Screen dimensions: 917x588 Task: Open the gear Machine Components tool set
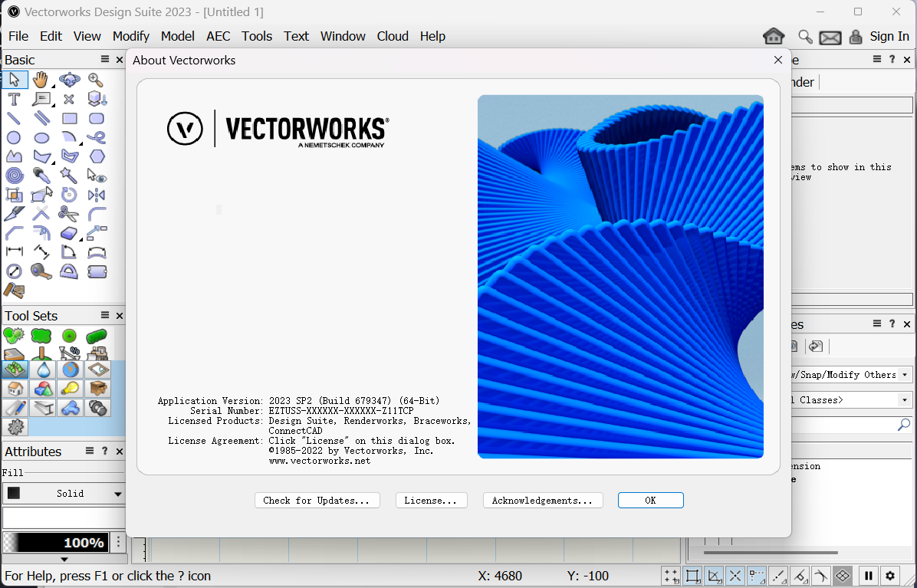click(15, 427)
